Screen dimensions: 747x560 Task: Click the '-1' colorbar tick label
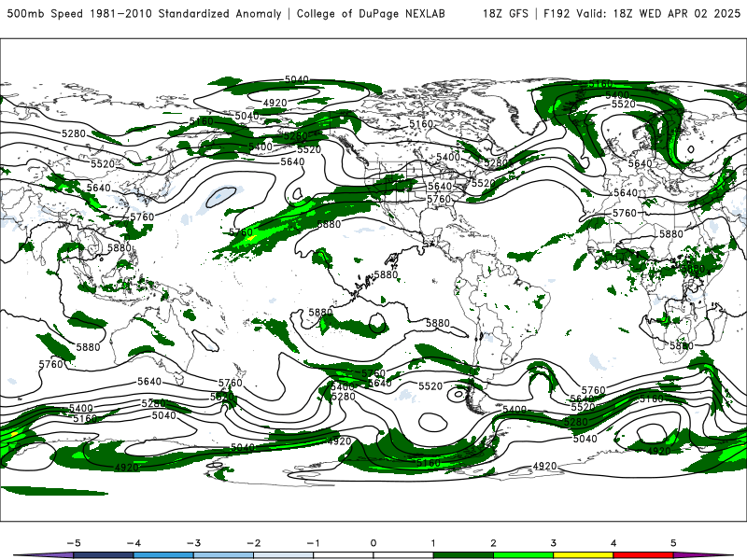(313, 543)
